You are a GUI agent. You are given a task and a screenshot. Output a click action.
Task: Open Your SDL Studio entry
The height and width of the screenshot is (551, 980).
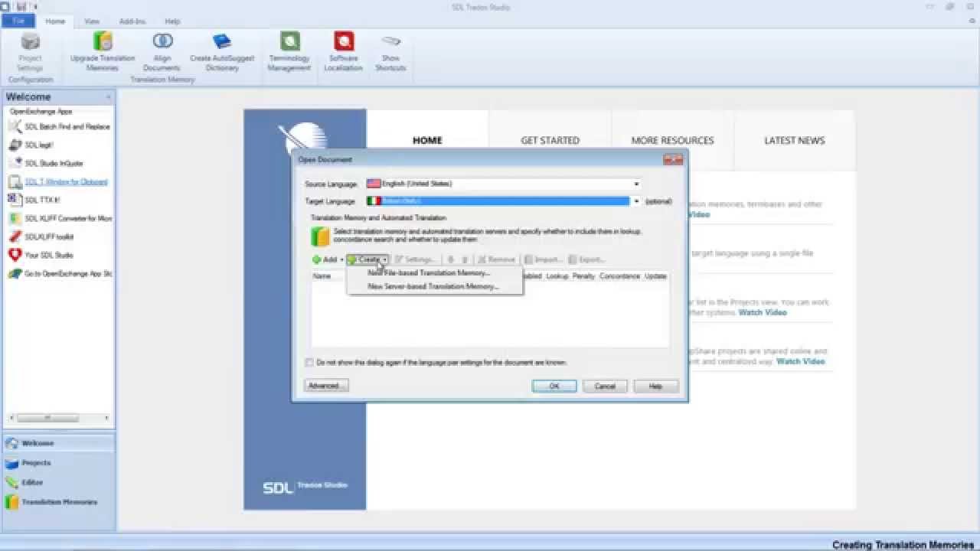[x=41, y=255]
